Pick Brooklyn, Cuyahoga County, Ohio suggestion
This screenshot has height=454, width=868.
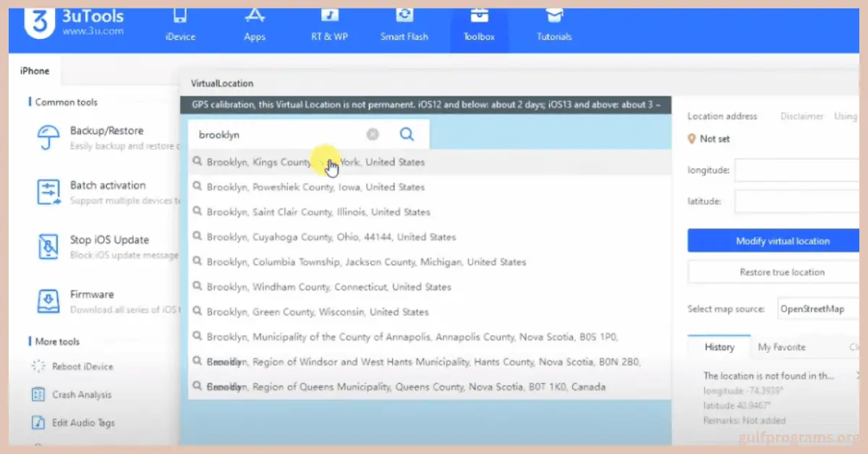click(x=331, y=237)
